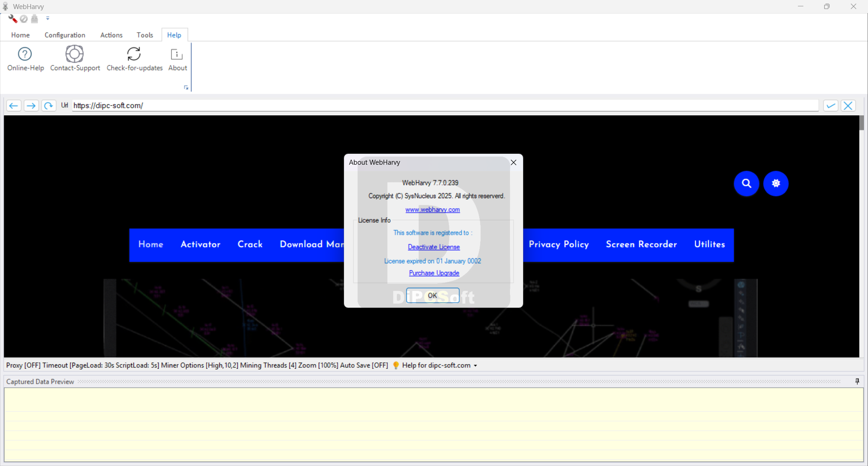Click the WebHarvy 7.7.0.239 version text

pyautogui.click(x=430, y=183)
